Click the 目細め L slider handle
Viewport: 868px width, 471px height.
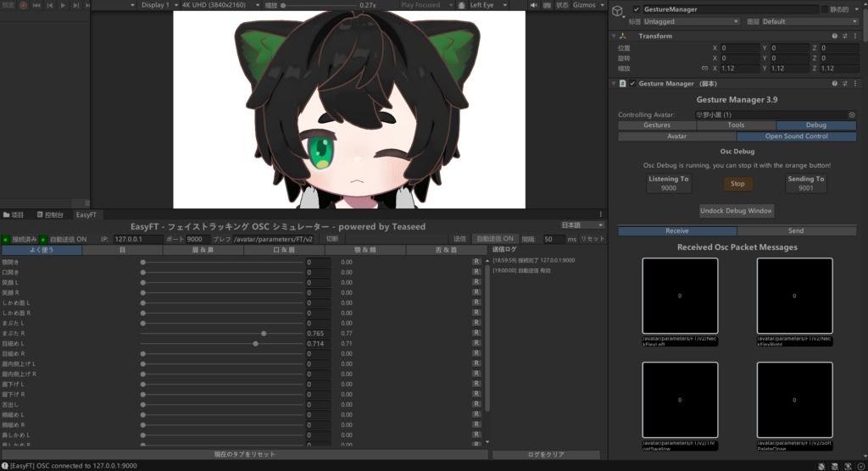(255, 344)
